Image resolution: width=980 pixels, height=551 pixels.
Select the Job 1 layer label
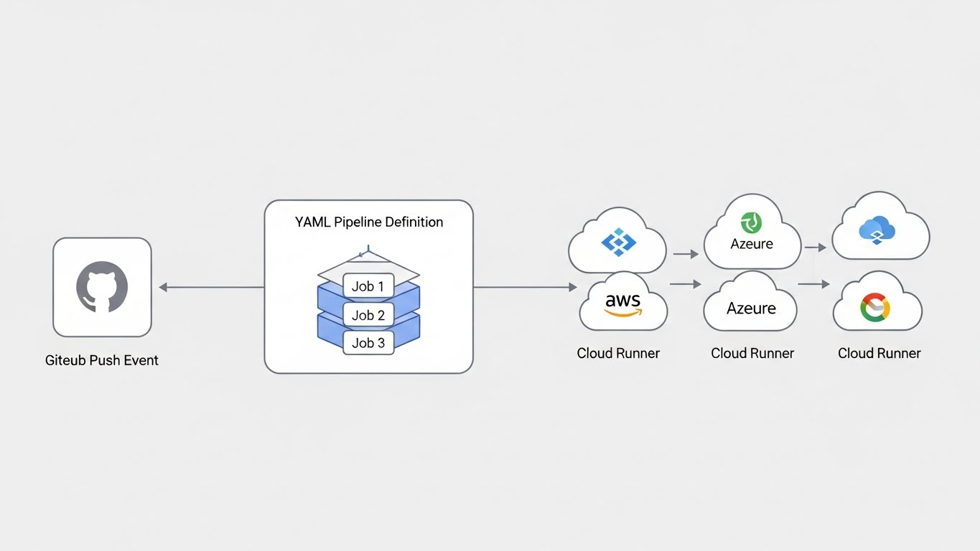tap(368, 286)
